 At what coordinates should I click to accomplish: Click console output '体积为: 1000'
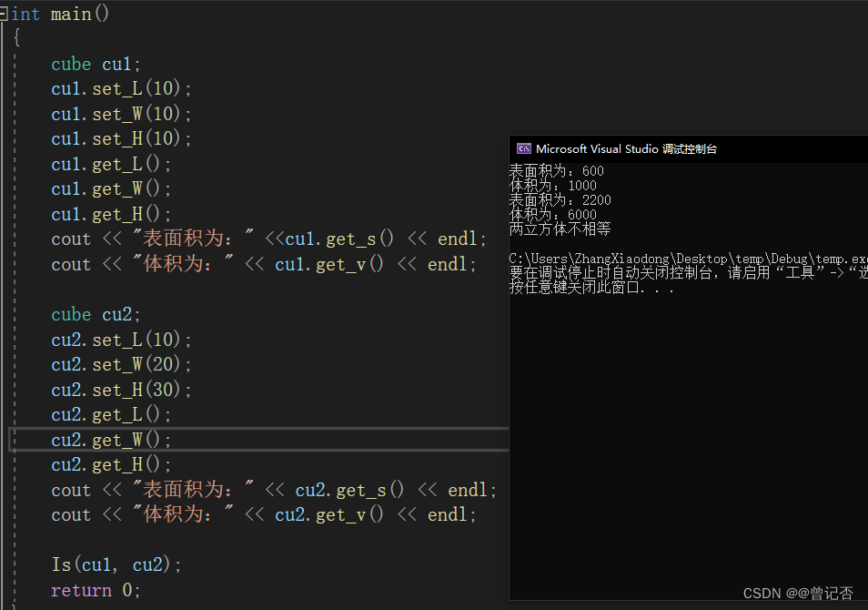coord(553,185)
